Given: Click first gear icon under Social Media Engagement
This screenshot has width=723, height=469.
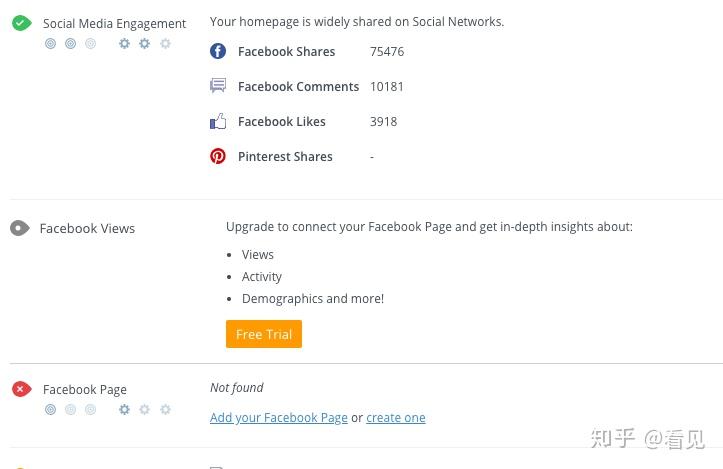Looking at the screenshot, I should (124, 43).
